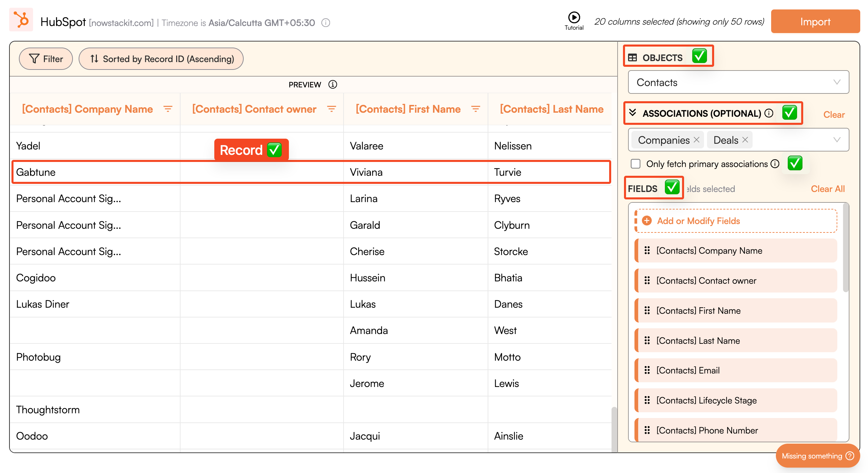Screen dimensions: 868x473
Task: Filter the Contact owner column
Action: pyautogui.click(x=331, y=109)
